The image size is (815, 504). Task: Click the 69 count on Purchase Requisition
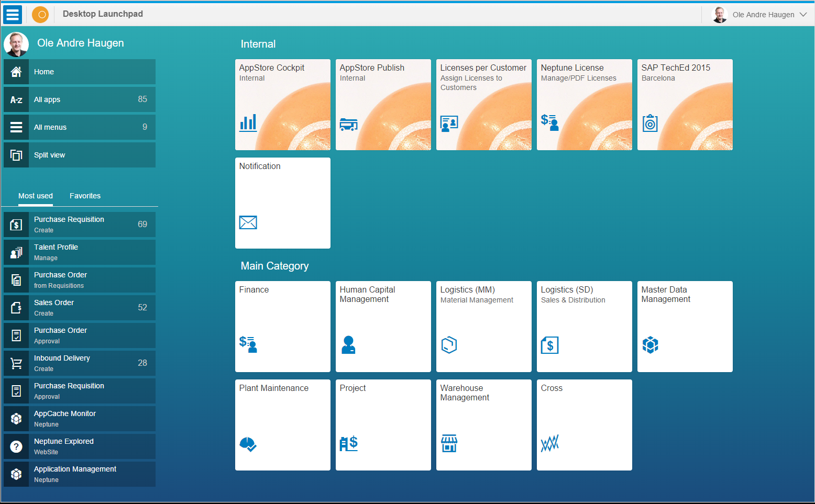142,224
